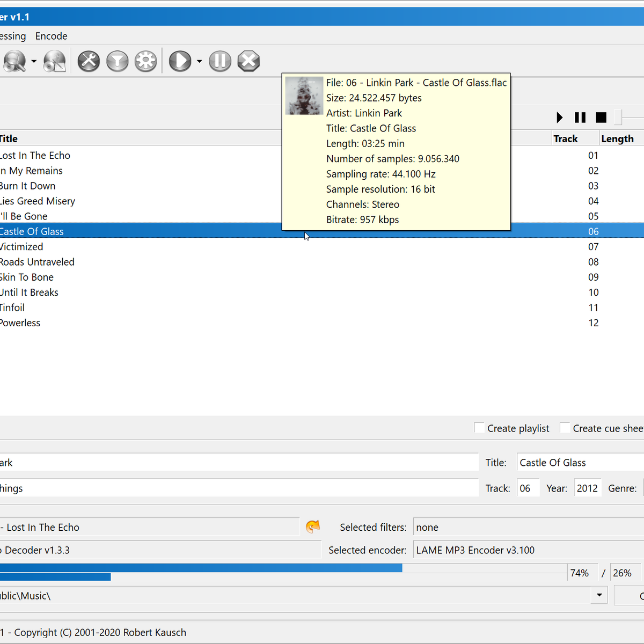
Task: Stop encoding with the toolbar X icon
Action: [248, 61]
